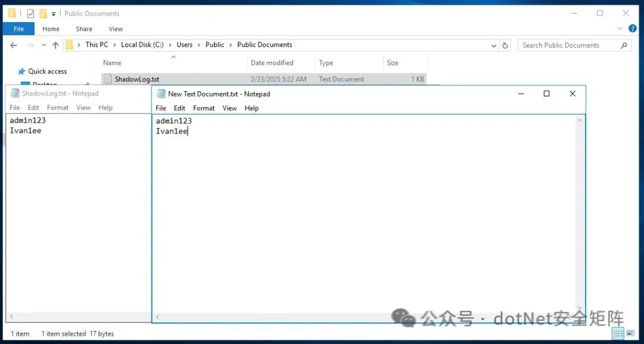Image resolution: width=644 pixels, height=344 pixels.
Task: Switch to the Home ribbon tab
Action: pyautogui.click(x=51, y=29)
